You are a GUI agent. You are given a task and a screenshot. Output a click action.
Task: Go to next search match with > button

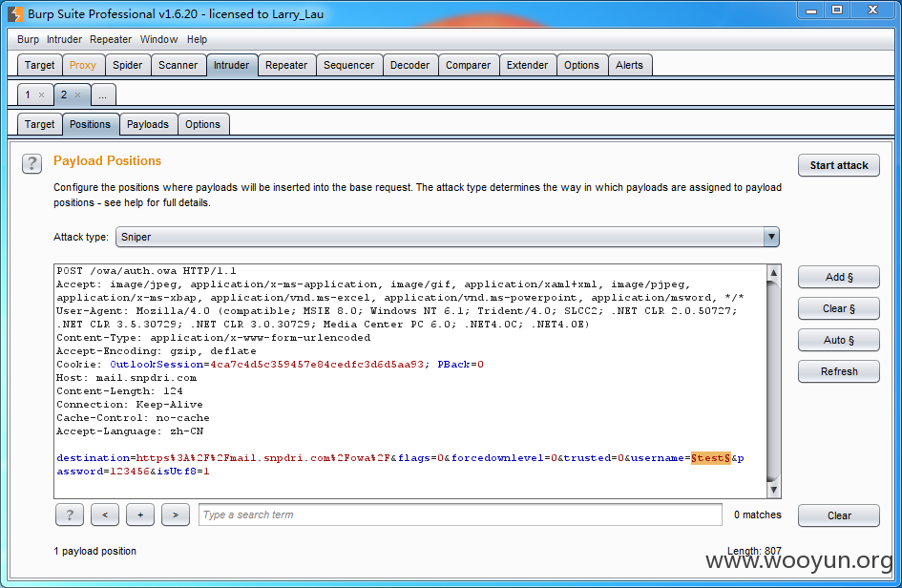tap(176, 514)
